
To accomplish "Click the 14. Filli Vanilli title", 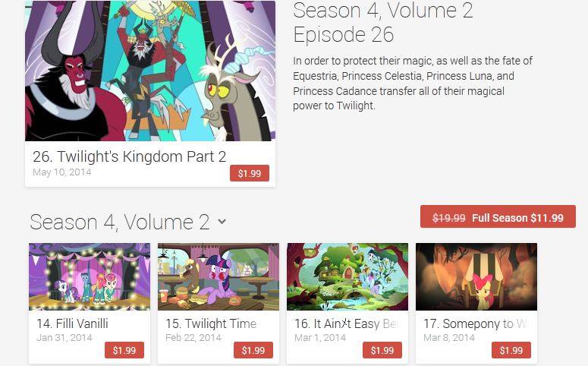I will pos(72,323).
